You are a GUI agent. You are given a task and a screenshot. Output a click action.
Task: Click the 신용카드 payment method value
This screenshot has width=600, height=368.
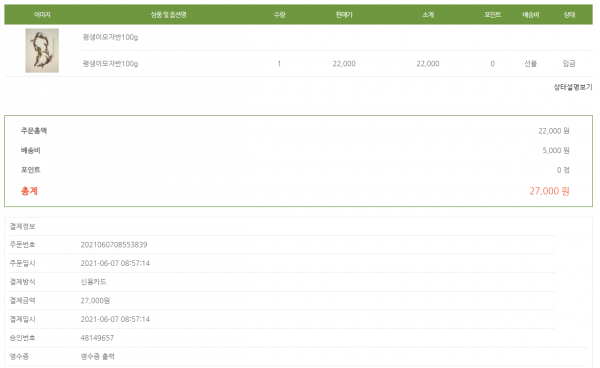tap(93, 282)
